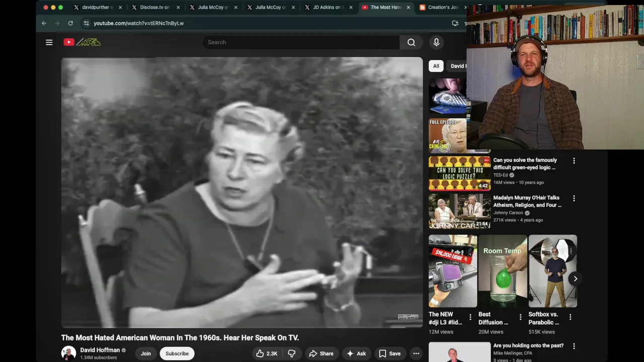
Task: Open 'Can you solve the famously difficult green-eyed logic' title
Action: (525, 164)
